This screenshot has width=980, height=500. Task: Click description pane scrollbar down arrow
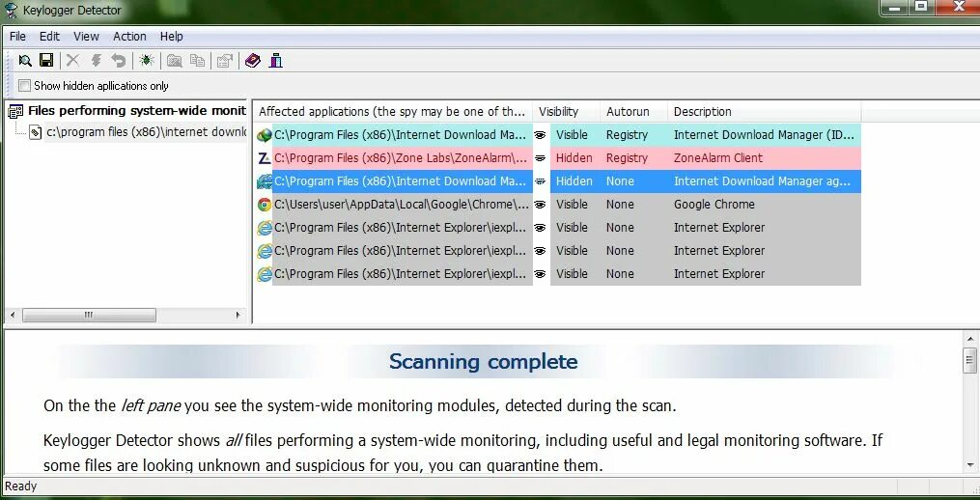click(970, 465)
